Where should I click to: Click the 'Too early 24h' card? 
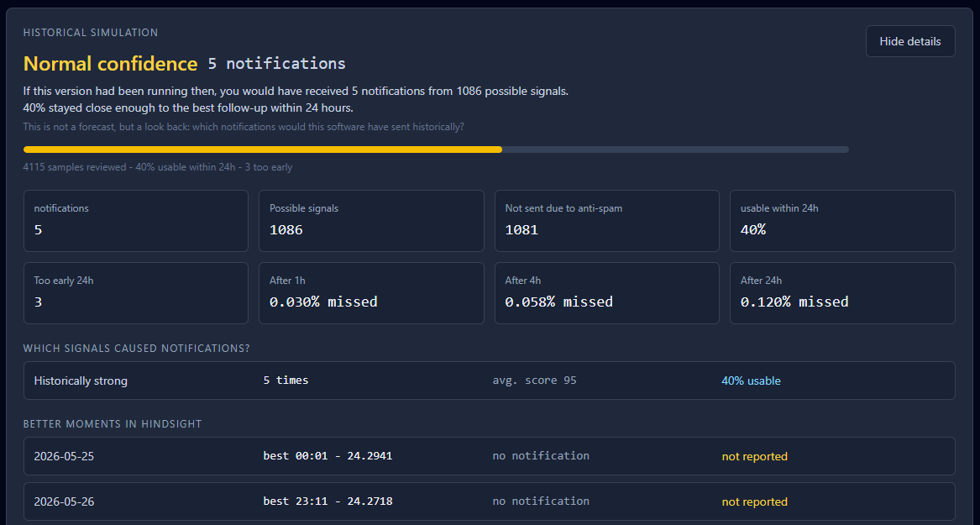[x=136, y=293]
